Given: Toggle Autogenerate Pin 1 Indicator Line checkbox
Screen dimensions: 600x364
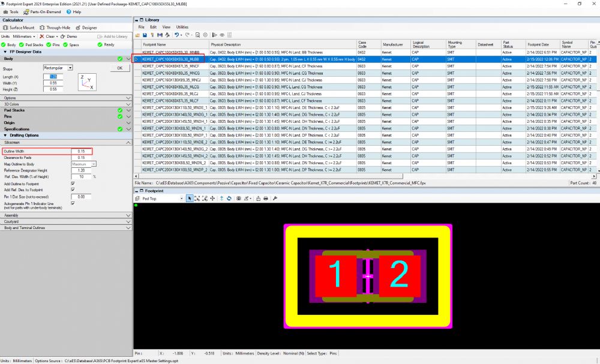Looking at the screenshot, I should coord(73,203).
